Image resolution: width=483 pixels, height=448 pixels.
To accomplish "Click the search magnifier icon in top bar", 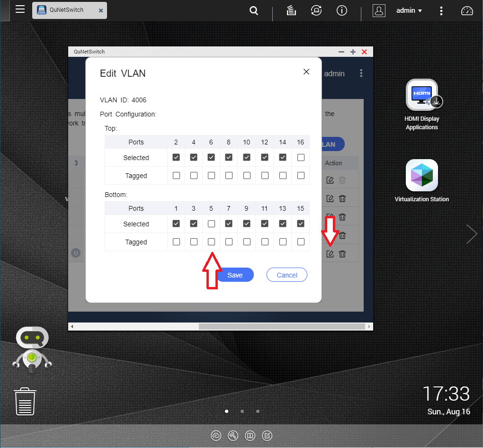I will [253, 11].
